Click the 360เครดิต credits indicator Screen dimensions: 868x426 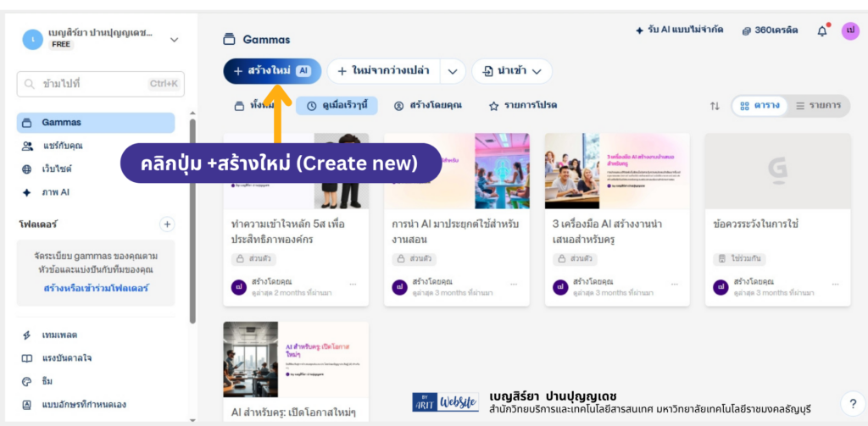point(770,30)
